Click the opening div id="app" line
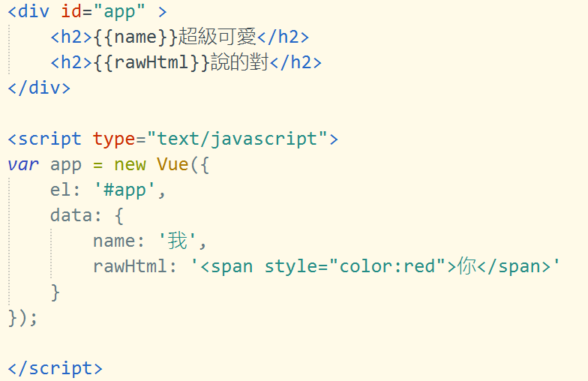Image resolution: width=588 pixels, height=381 pixels. pyautogui.click(x=87, y=12)
